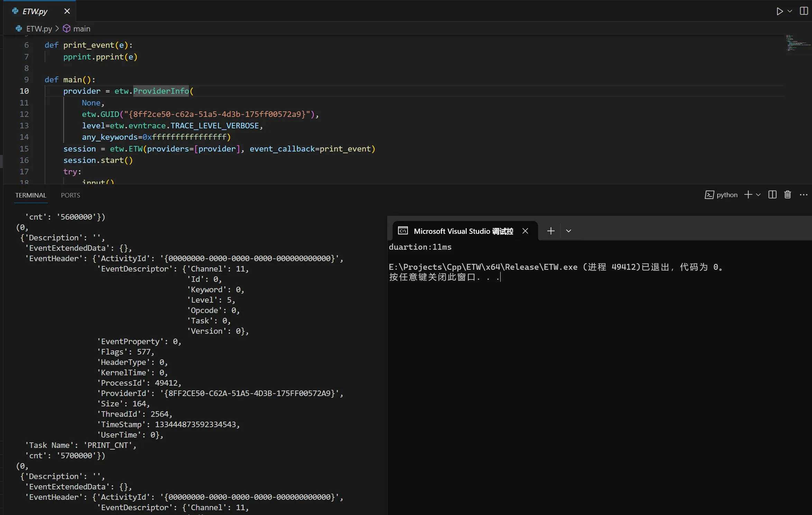Split the editor right

tap(804, 11)
